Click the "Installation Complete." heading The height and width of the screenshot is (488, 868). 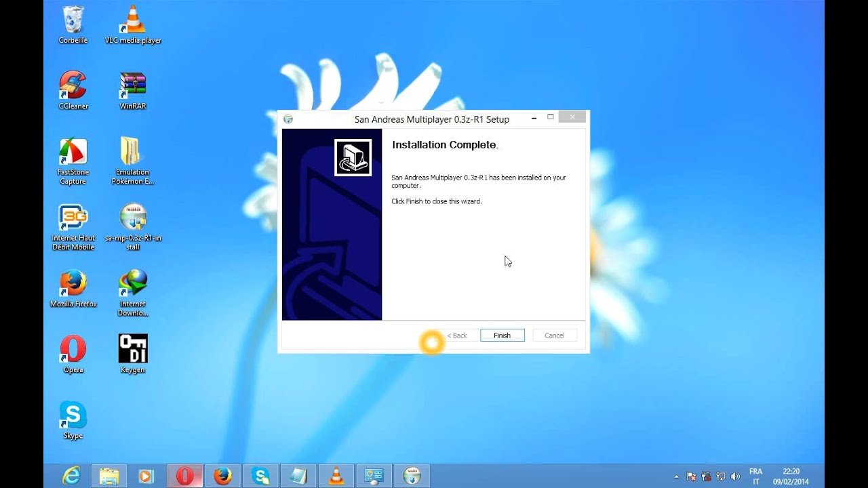pos(445,145)
